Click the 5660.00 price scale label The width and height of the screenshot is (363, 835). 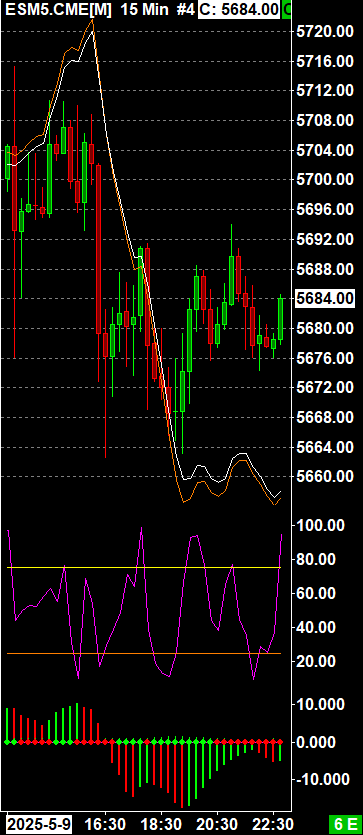tap(325, 476)
